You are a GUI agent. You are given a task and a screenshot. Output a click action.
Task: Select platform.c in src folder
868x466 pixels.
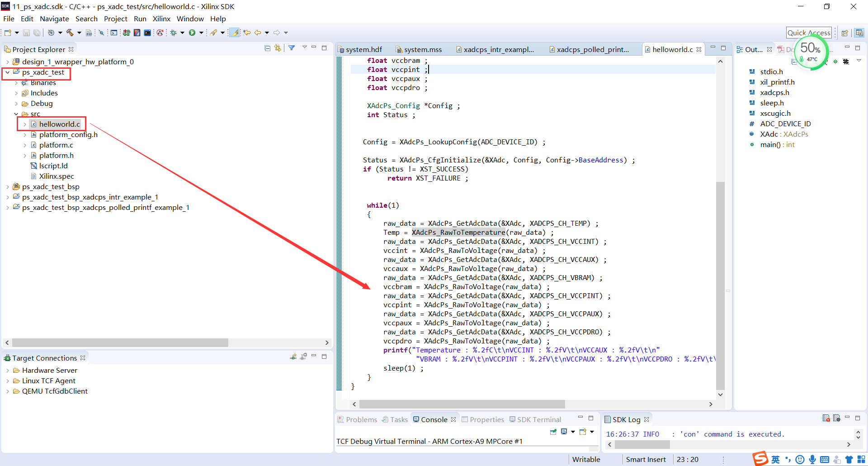pos(56,145)
